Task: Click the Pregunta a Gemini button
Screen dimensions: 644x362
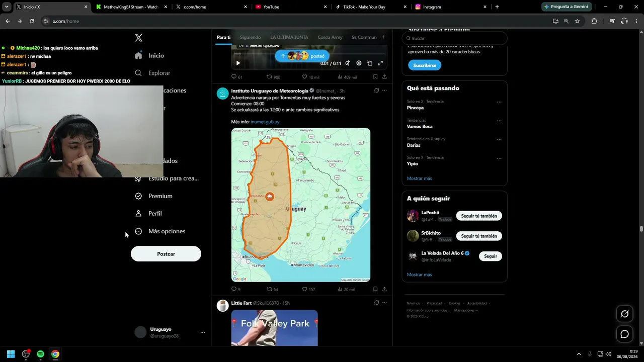Action: (x=566, y=7)
